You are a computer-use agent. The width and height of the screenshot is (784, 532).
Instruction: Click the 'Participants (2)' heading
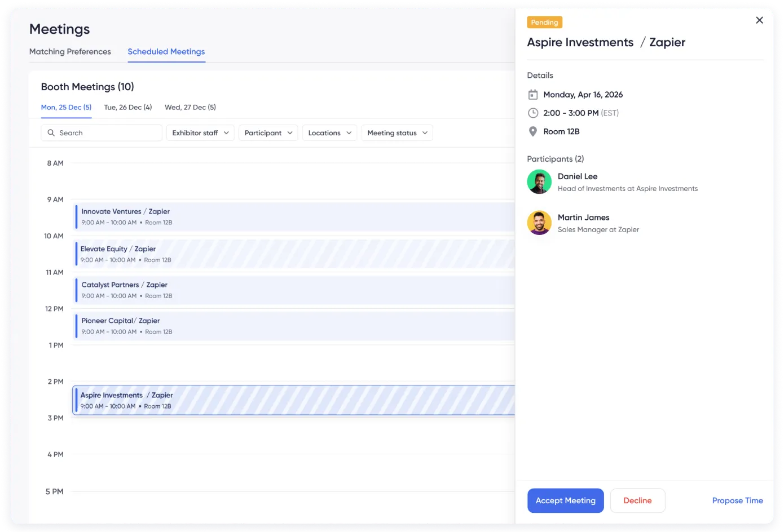click(556, 159)
